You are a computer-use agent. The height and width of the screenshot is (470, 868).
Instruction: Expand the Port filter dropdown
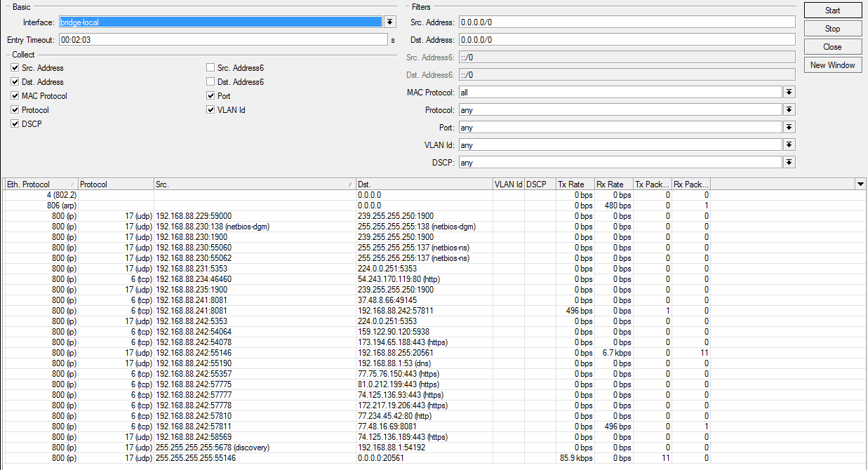789,128
